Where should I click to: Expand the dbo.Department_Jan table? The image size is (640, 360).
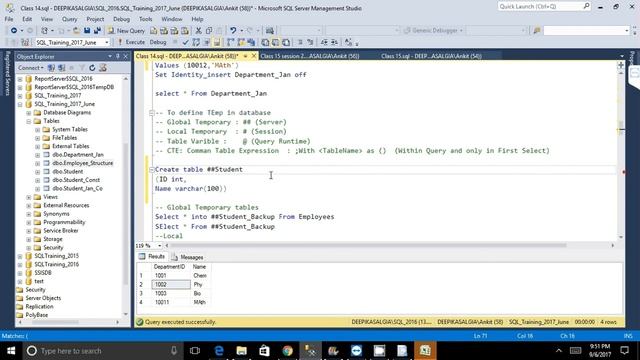tap(38, 155)
